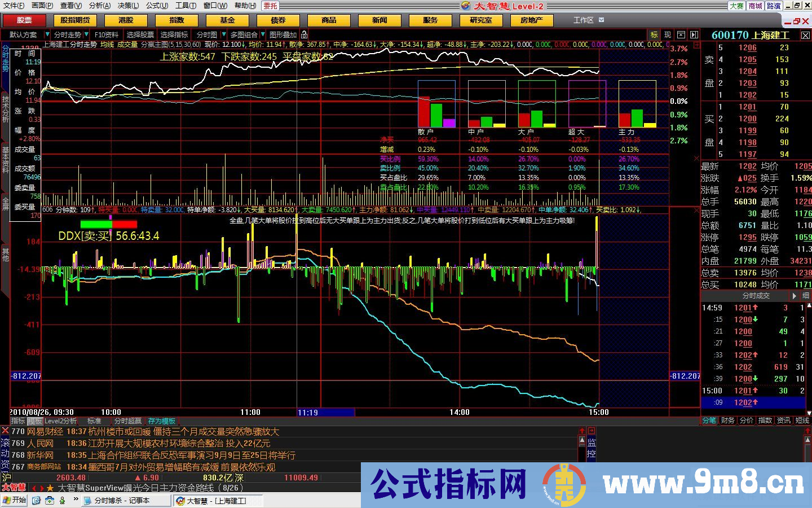Expand the 默认方案 dropdown arrow

tap(47, 35)
